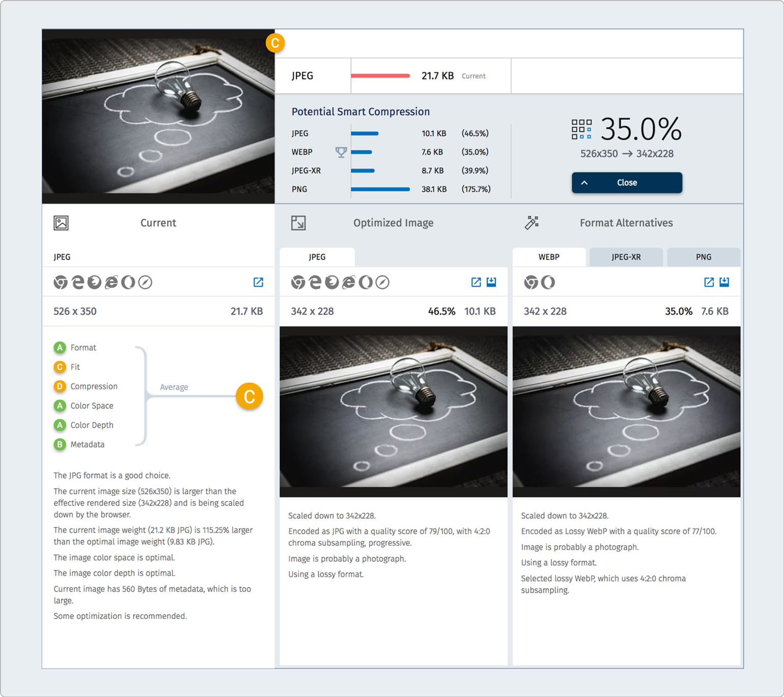Open optimized JPEG in new window

point(476,282)
